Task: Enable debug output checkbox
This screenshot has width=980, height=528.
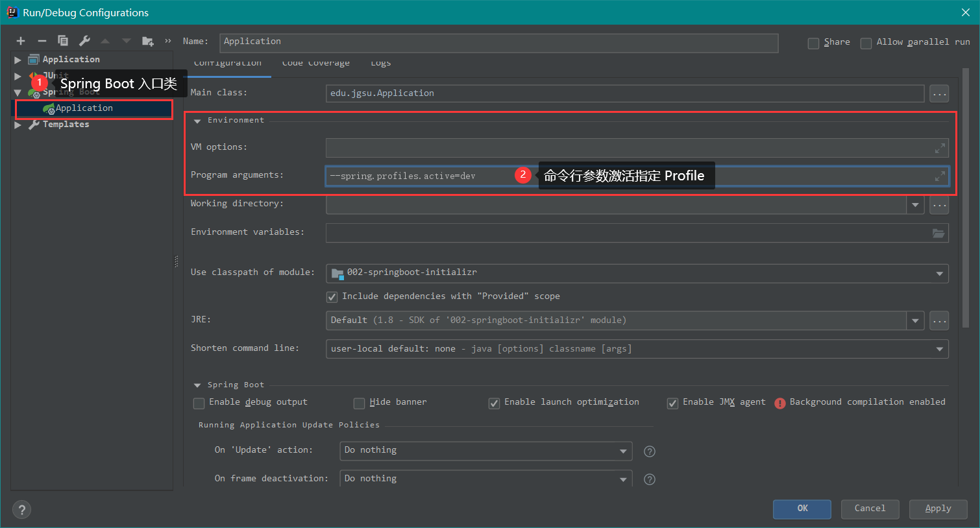Action: coord(199,403)
